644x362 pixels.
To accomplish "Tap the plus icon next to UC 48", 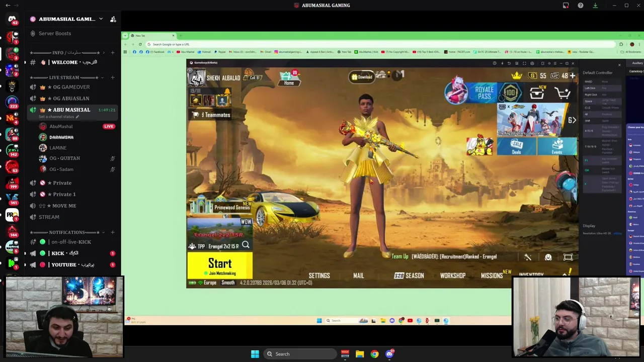I will [x=572, y=76].
